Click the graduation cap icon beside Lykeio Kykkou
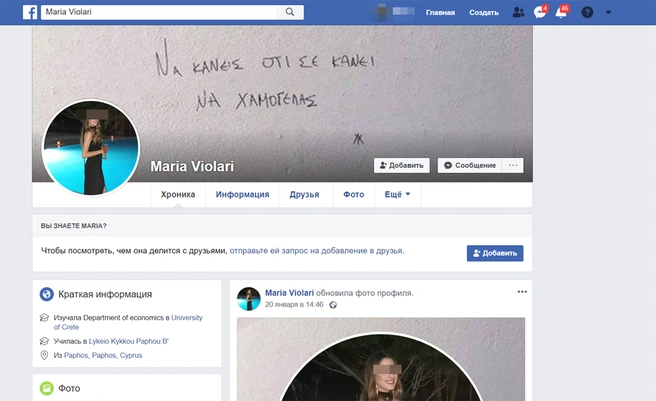The width and height of the screenshot is (656, 401). [44, 341]
